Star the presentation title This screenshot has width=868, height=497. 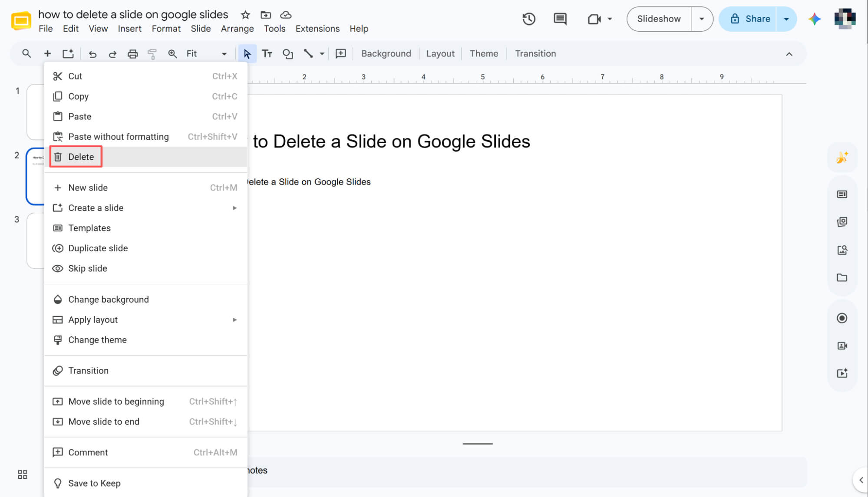tap(245, 15)
